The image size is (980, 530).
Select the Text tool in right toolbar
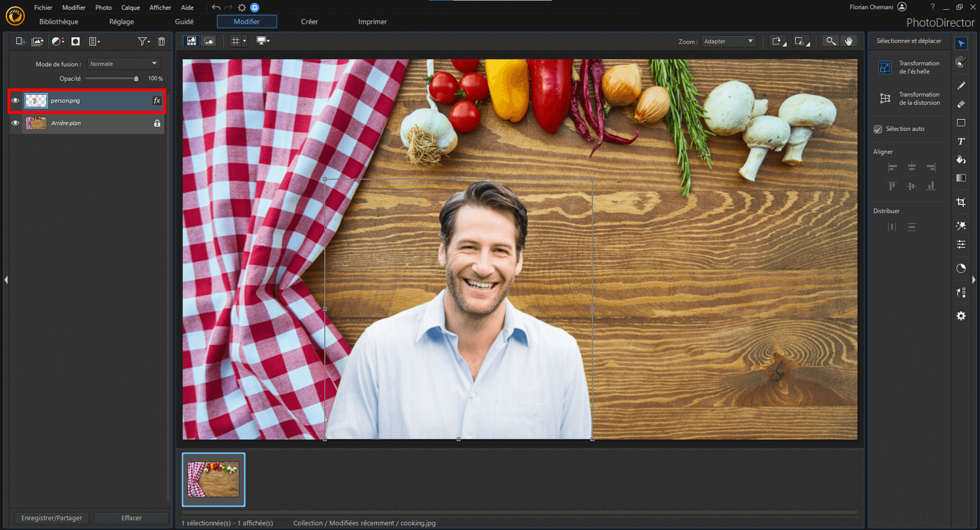tap(961, 141)
